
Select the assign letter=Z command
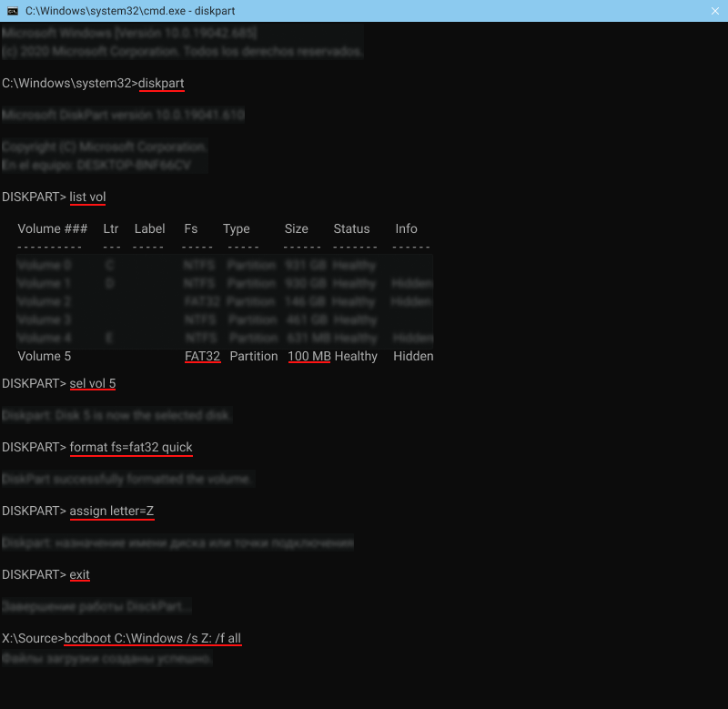pos(112,511)
